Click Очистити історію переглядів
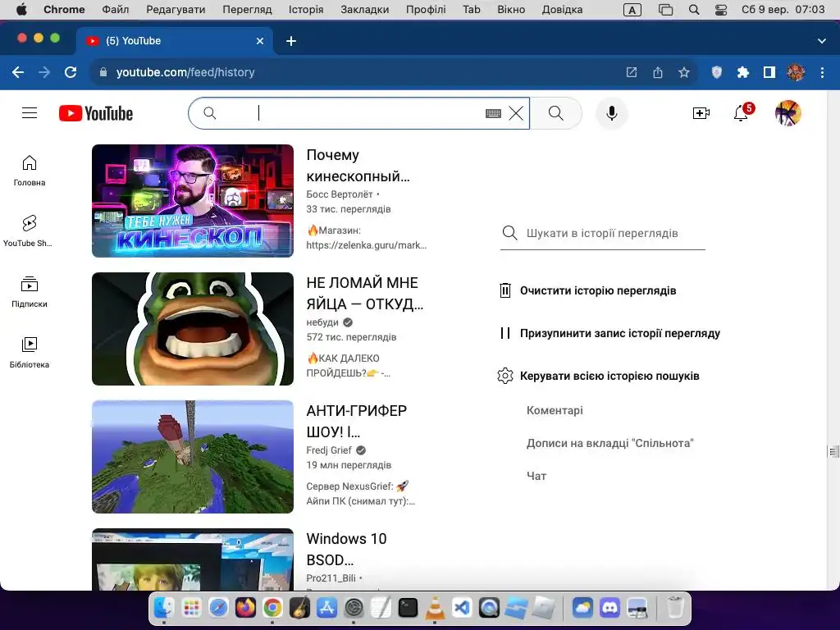Screen dimensions: 840x630 (x=587, y=290)
